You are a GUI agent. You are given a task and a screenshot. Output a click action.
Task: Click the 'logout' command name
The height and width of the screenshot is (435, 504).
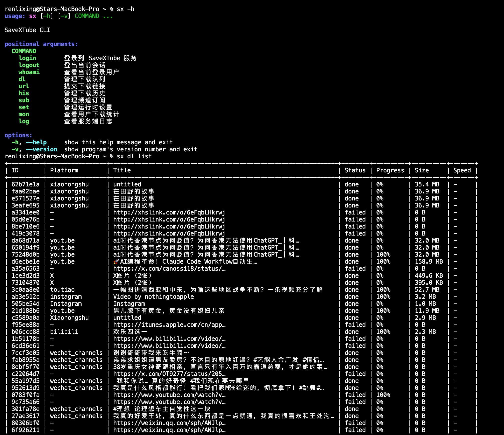click(x=29, y=65)
